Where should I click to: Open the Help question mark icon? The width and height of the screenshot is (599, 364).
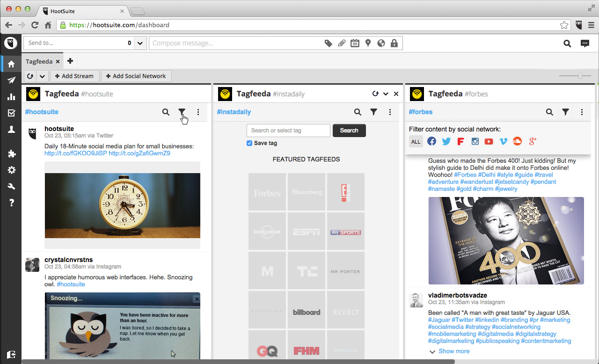tap(11, 203)
